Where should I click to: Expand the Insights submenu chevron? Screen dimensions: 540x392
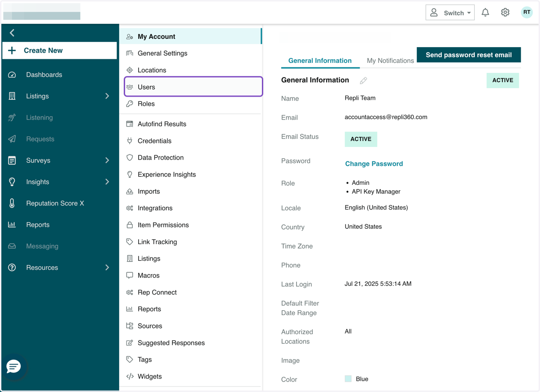[x=107, y=182]
